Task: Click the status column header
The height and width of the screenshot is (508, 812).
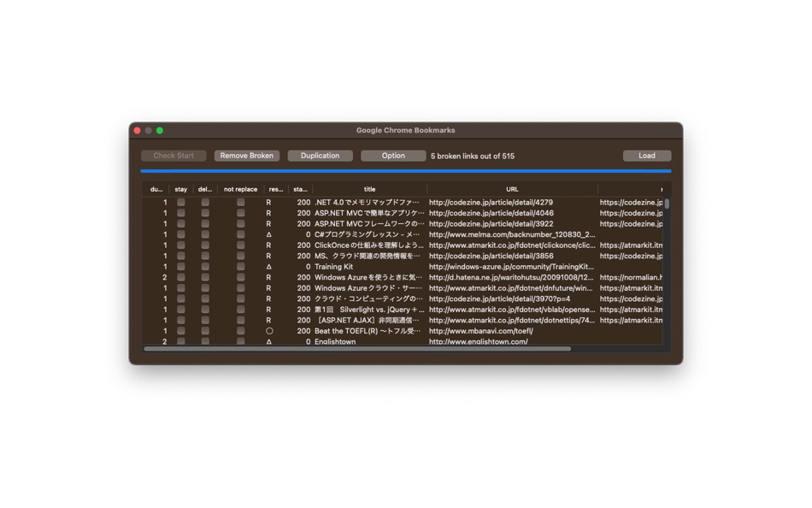Action: (x=300, y=189)
